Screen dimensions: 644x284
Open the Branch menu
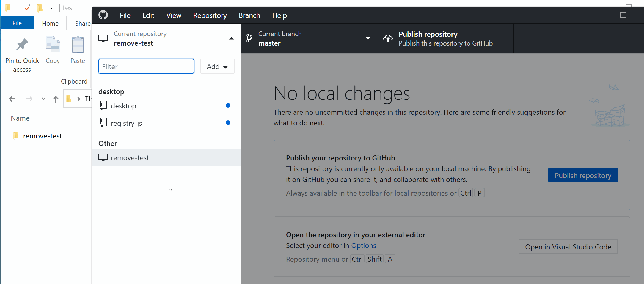coord(249,15)
